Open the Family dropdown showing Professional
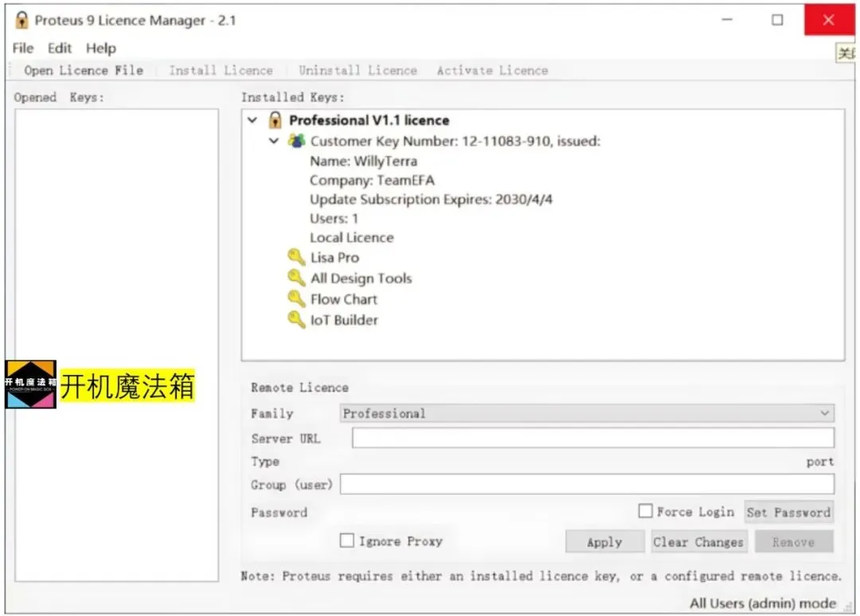The width and height of the screenshot is (860, 616). click(587, 413)
